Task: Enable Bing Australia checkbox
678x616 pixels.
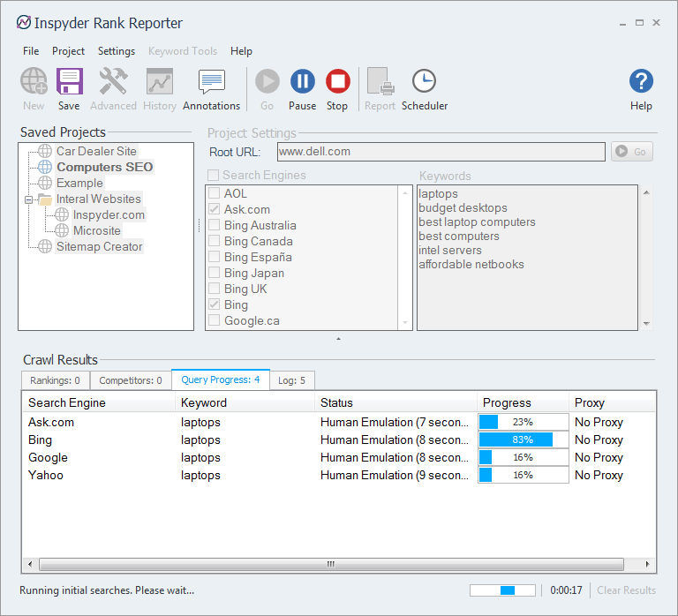Action: tap(214, 225)
